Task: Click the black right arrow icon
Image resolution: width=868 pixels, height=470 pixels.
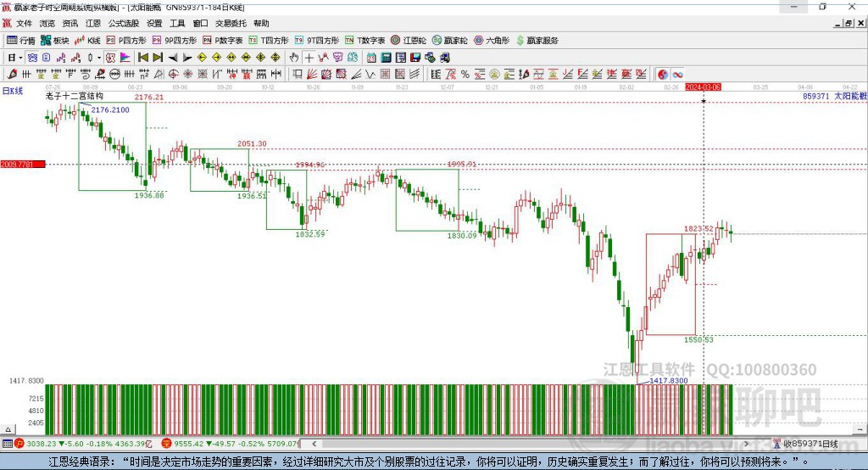Action: click(x=187, y=58)
